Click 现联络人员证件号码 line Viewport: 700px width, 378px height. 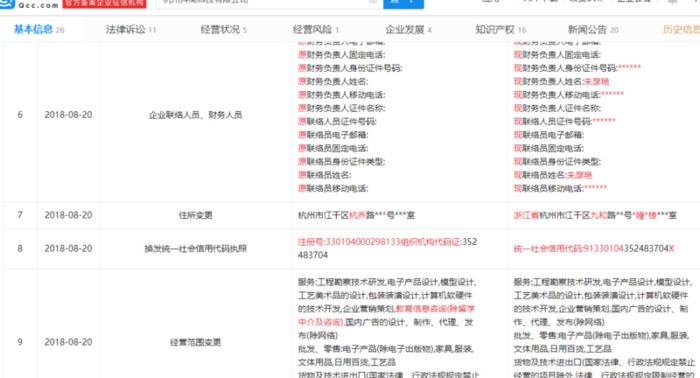tap(564, 122)
